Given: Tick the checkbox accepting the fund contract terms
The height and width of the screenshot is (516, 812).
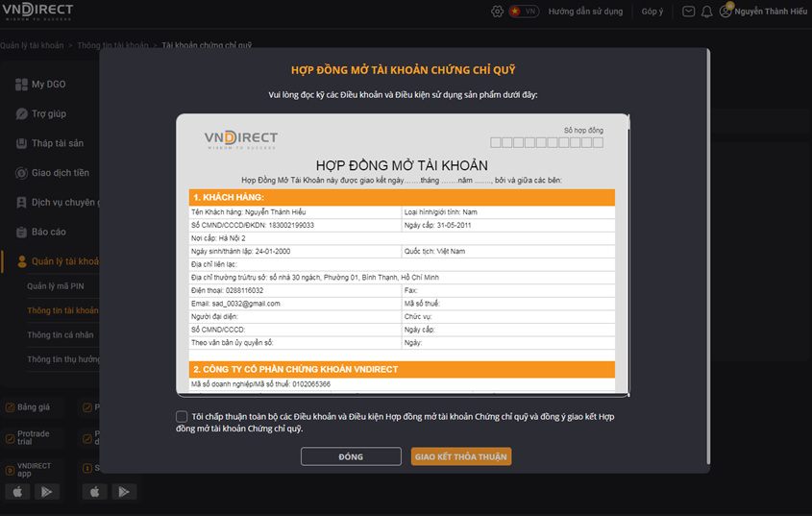Looking at the screenshot, I should [182, 416].
